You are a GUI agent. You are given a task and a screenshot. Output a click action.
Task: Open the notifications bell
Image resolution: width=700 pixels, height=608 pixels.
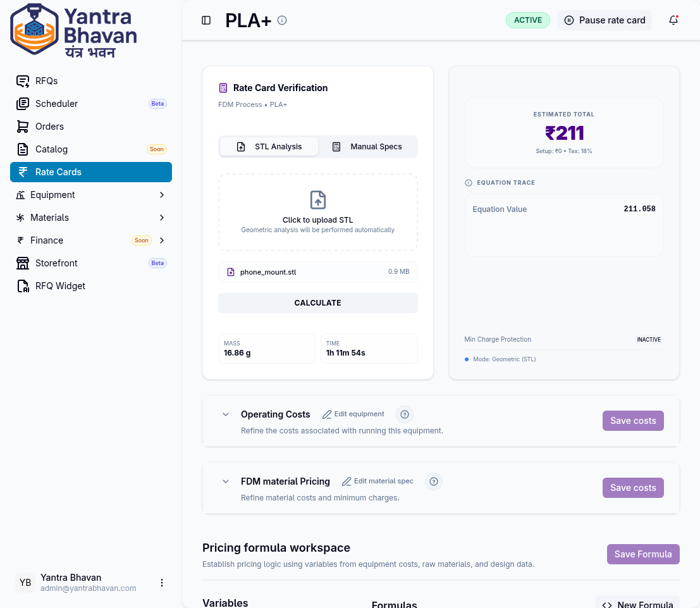(x=673, y=20)
